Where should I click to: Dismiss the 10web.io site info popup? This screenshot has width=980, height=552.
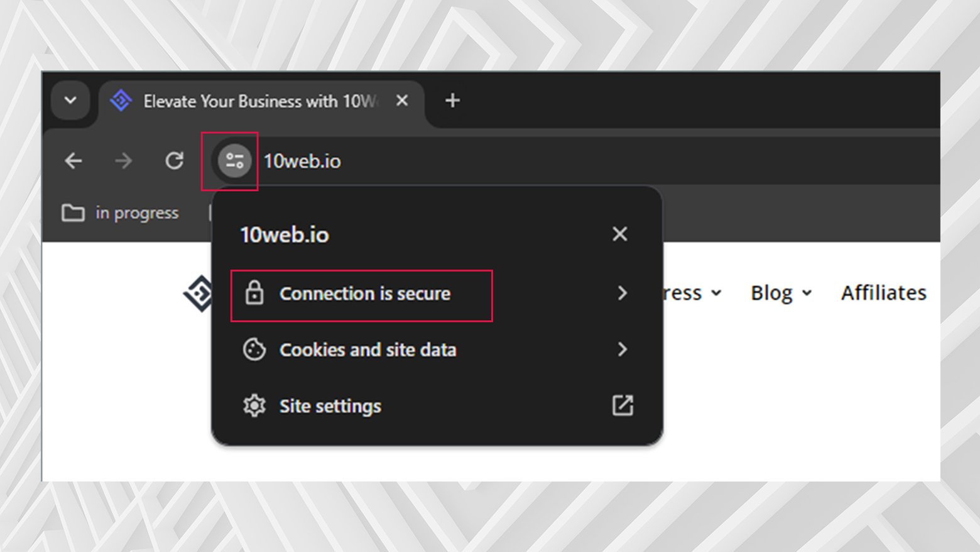click(x=619, y=234)
